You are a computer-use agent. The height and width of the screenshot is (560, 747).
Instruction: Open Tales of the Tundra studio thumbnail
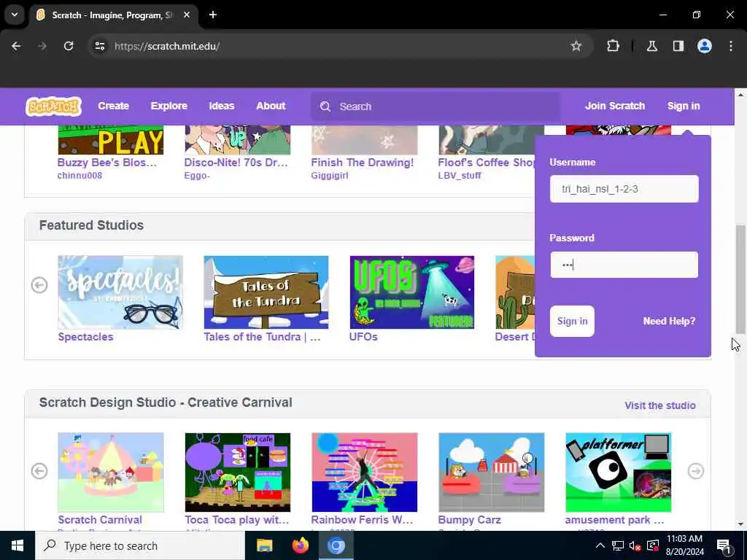pos(266,292)
